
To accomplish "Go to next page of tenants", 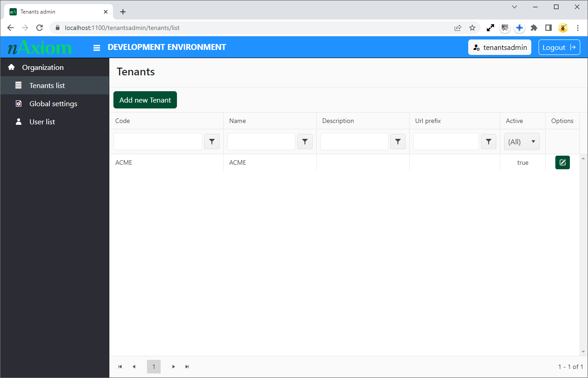I will (174, 367).
